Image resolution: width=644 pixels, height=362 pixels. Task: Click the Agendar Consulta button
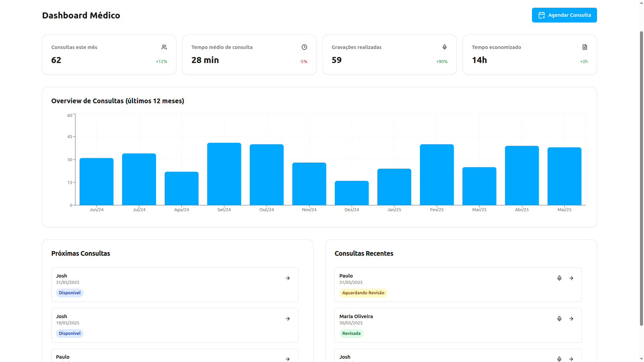(564, 15)
